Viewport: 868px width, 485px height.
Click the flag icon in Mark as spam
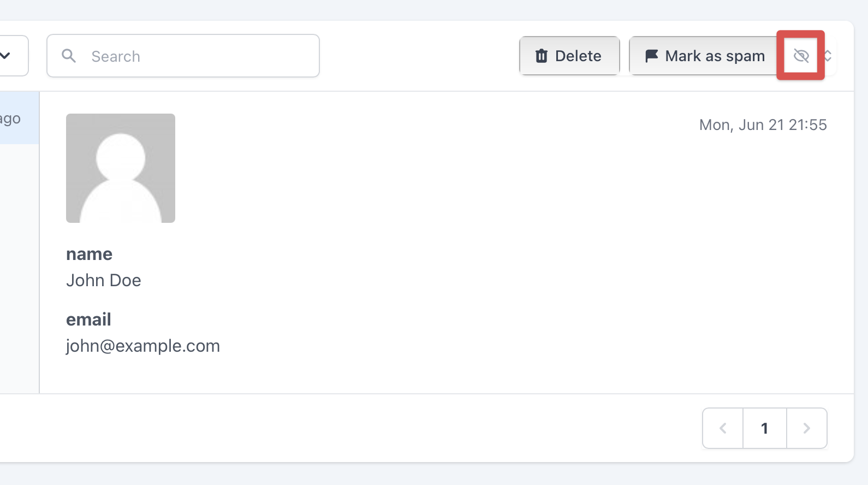click(651, 55)
